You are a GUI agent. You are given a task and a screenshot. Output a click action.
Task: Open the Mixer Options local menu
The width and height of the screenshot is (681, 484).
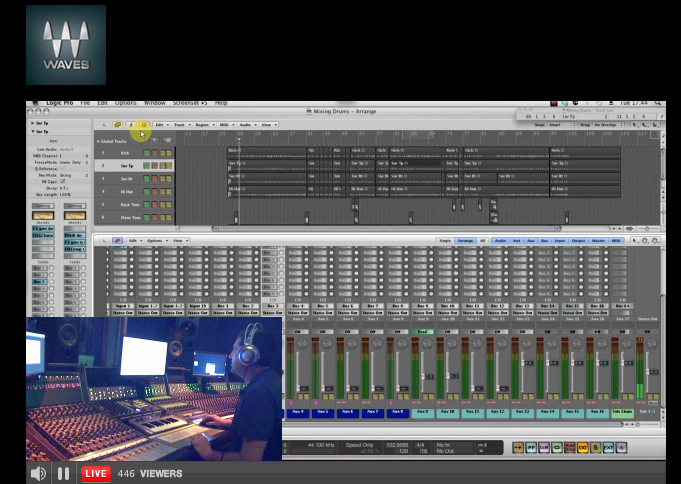click(156, 240)
